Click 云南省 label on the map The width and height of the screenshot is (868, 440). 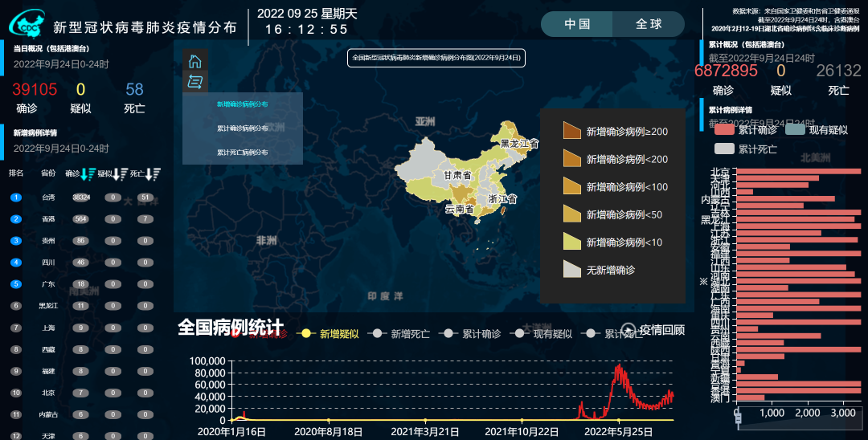459,210
